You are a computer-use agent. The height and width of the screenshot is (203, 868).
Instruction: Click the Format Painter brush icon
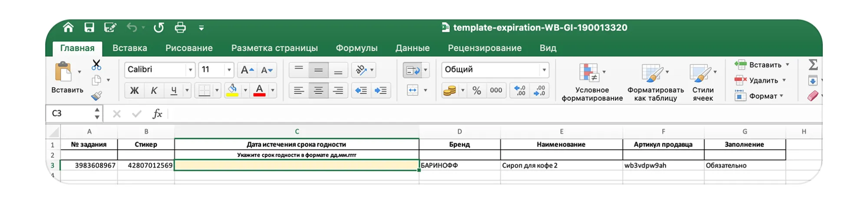pos(96,96)
